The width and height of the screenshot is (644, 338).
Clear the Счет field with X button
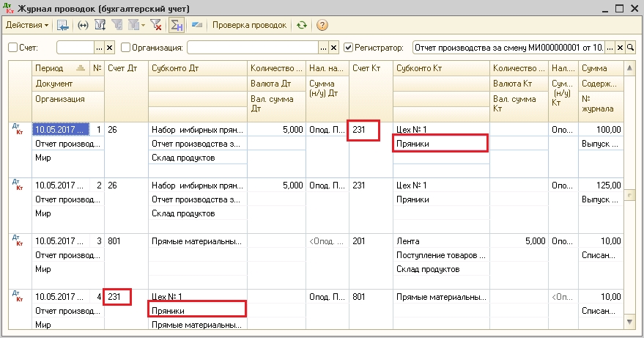coord(110,48)
